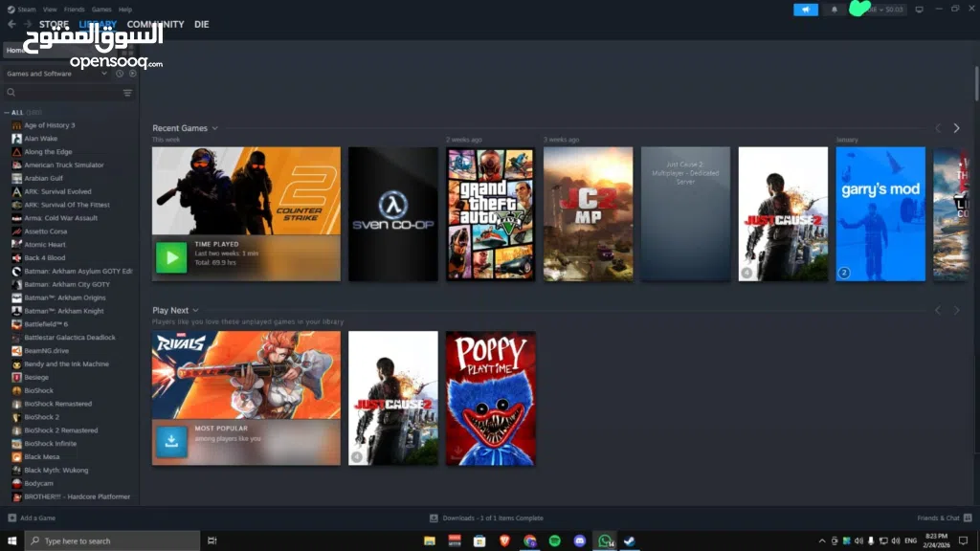This screenshot has height=551, width=980.
Task: Click the advanced filter icon beside library search
Action: tap(127, 93)
